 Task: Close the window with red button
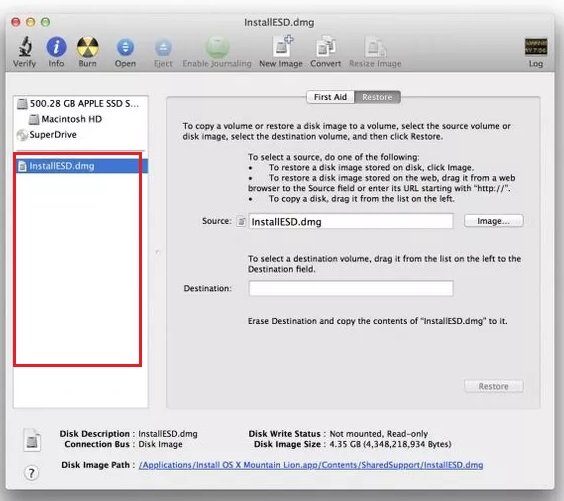pyautogui.click(x=15, y=22)
